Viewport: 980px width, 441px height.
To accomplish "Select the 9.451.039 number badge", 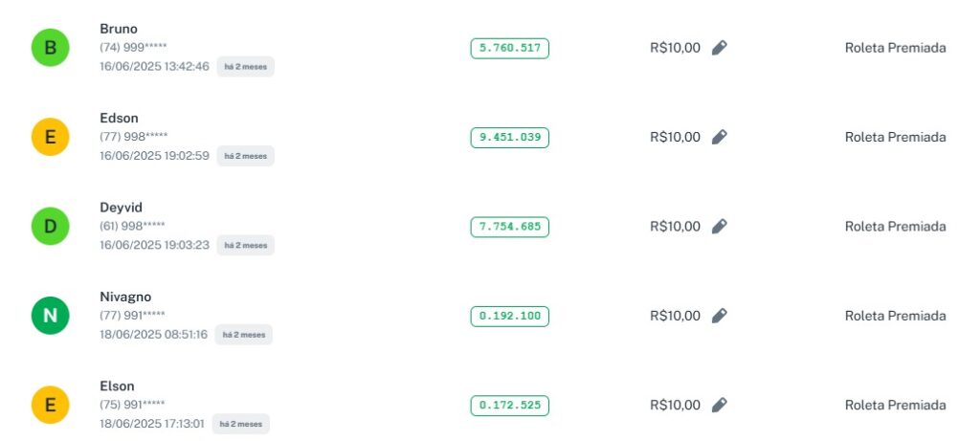I will [x=509, y=137].
